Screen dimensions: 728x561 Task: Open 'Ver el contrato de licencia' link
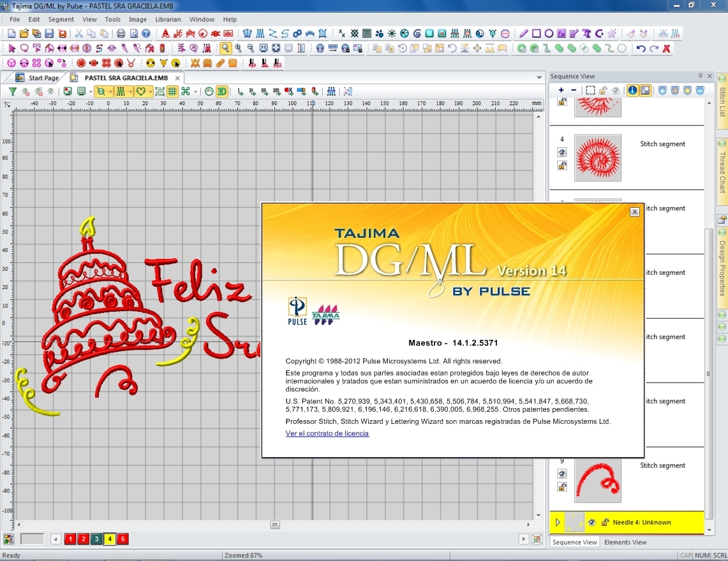(327, 433)
